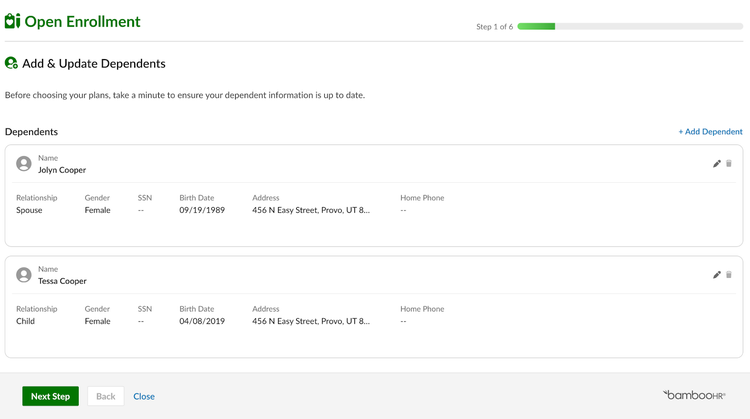Add a new dependent
This screenshot has height=419, width=750.
[710, 132]
